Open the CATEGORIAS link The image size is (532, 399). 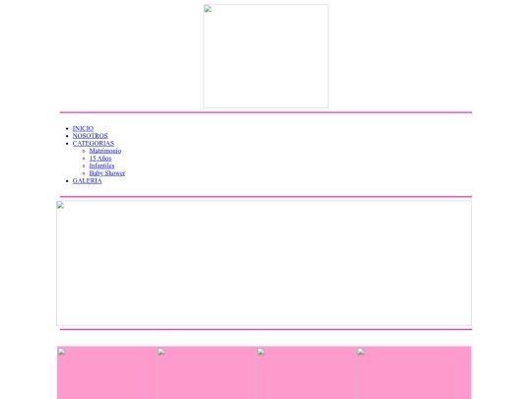pyautogui.click(x=94, y=143)
